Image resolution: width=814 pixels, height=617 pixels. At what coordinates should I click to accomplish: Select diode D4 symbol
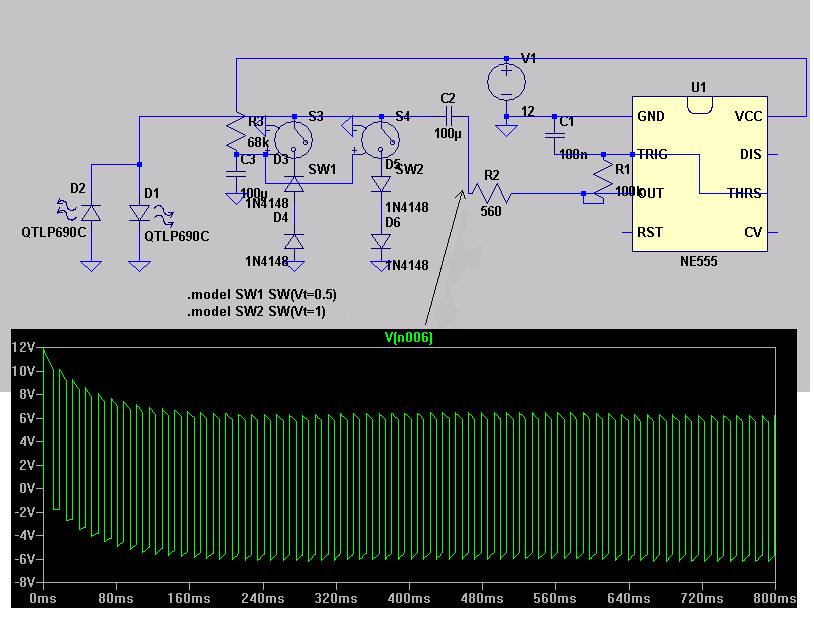pyautogui.click(x=294, y=242)
